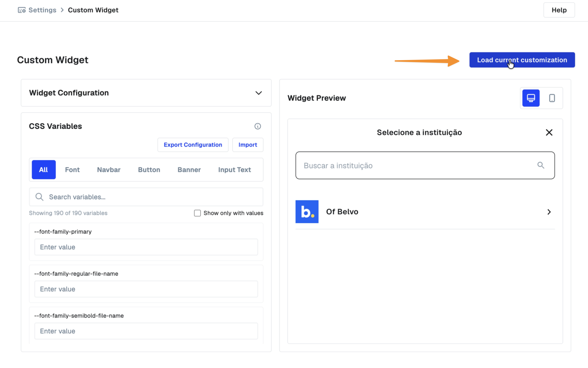Click the Buscar a instituição search field

point(425,165)
